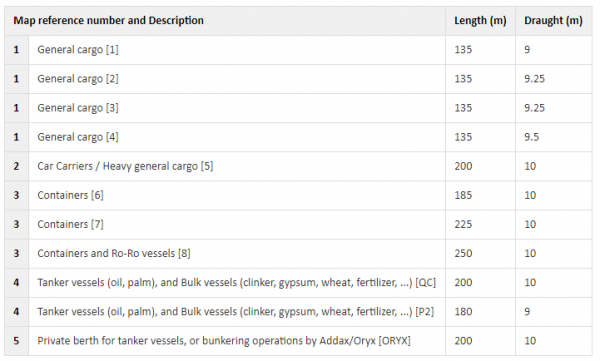This screenshot has width=600, height=361.
Task: Click the Tanker vessels [P2] description
Action: [x=236, y=312]
